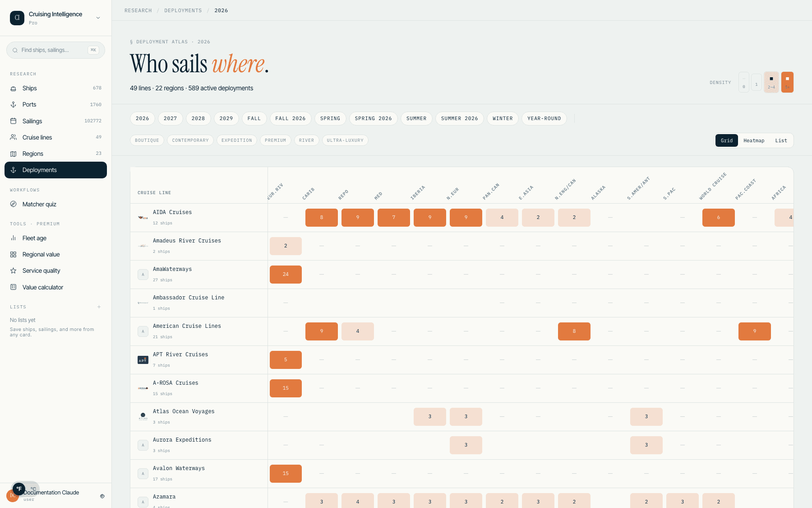Image resolution: width=812 pixels, height=508 pixels.
Task: Switch to Grid view
Action: coord(727,141)
